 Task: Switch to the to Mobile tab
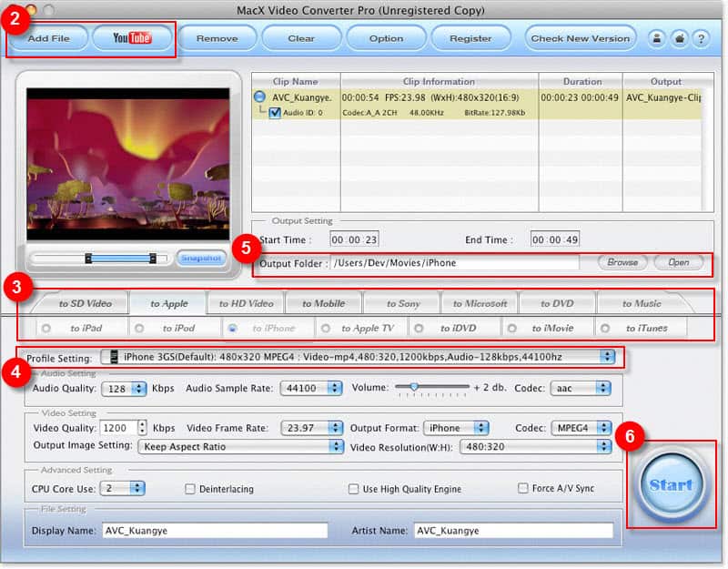pyautogui.click(x=324, y=302)
